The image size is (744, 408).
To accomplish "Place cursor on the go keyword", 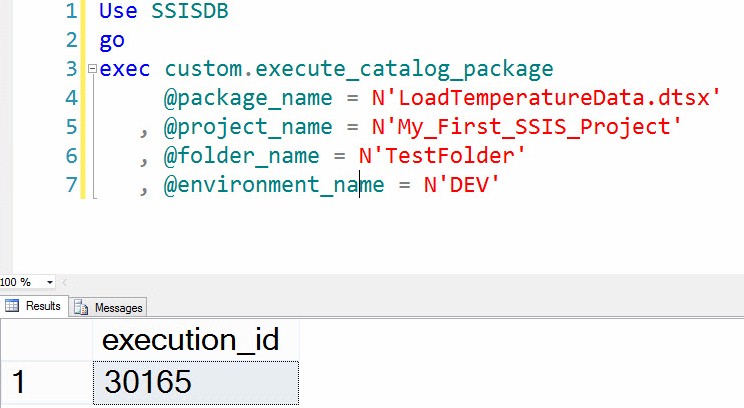I will 112,41.
